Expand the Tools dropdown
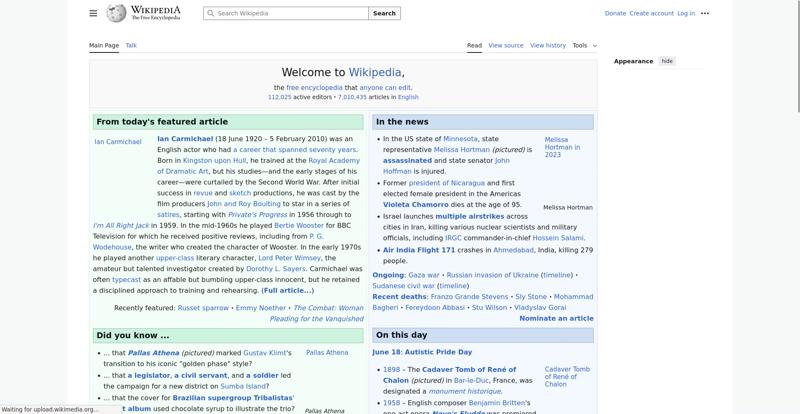800x414 pixels. click(x=584, y=45)
